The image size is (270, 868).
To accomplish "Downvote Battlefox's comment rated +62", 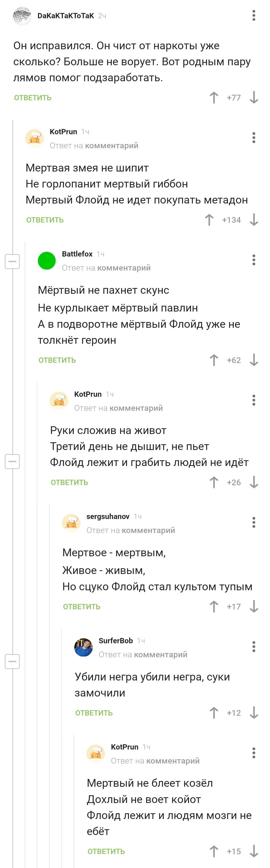I will 254,360.
